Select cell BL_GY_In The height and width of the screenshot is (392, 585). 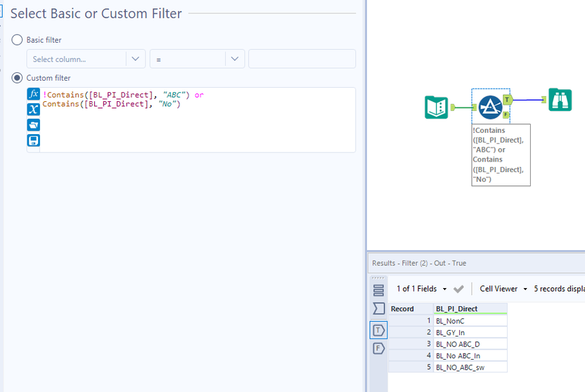470,332
